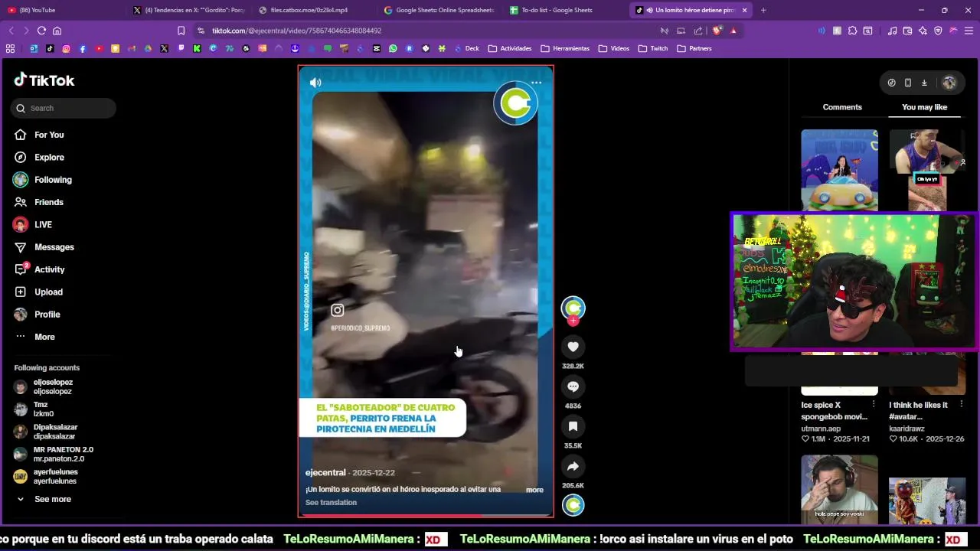The image size is (980, 551).
Task: Open the Actividades bookmarks folder
Action: click(509, 48)
